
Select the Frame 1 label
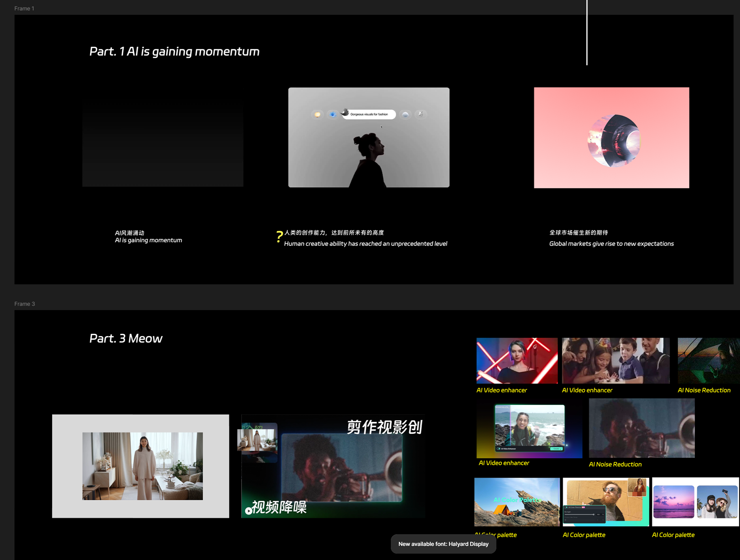coord(24,8)
